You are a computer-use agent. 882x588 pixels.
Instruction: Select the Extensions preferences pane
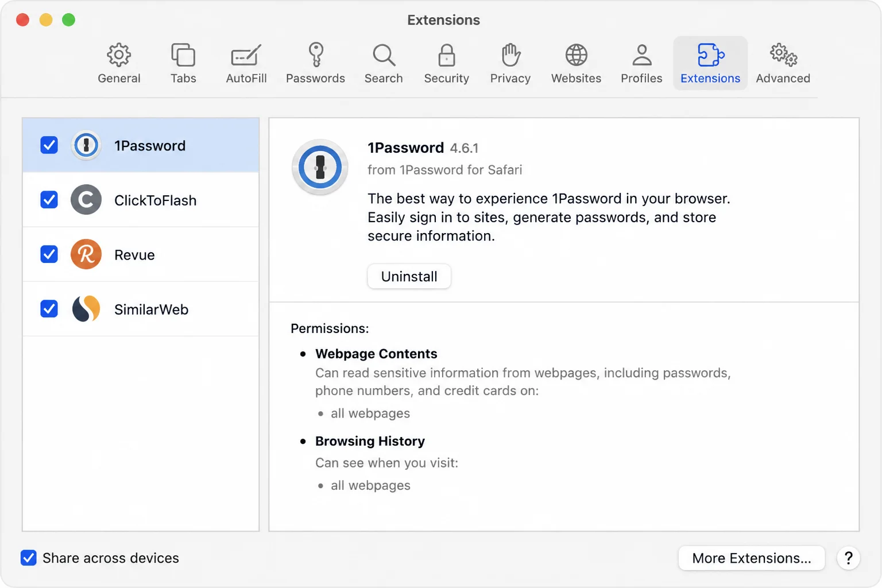click(710, 64)
